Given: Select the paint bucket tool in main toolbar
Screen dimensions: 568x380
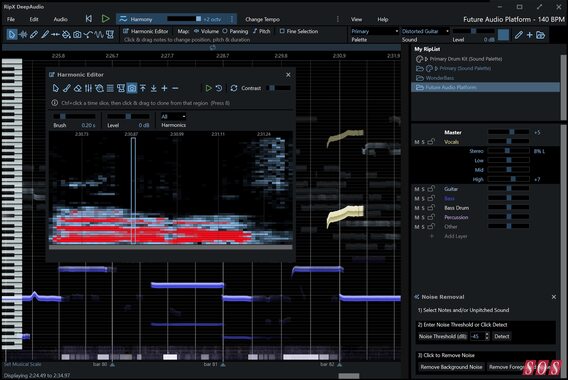Looking at the screenshot, I should (66, 35).
